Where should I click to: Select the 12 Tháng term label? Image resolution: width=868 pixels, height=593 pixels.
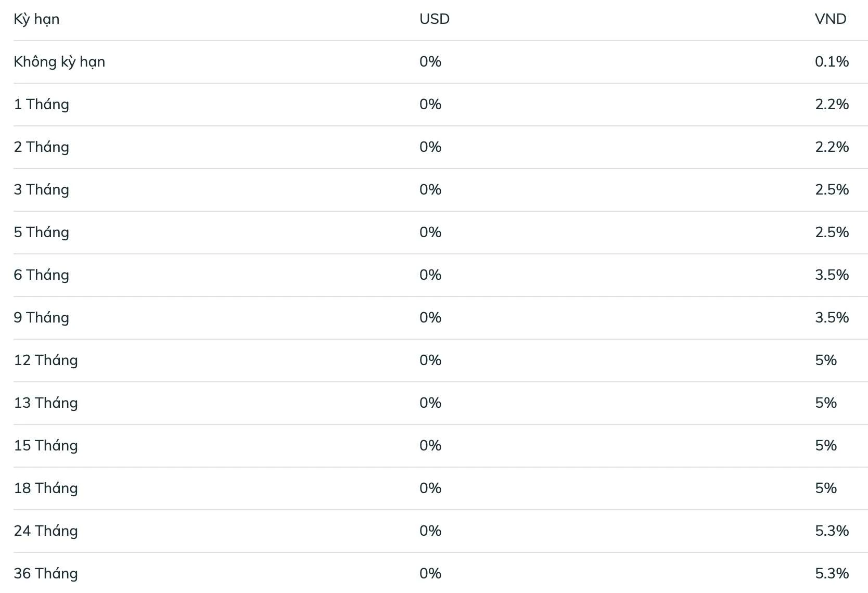46,360
